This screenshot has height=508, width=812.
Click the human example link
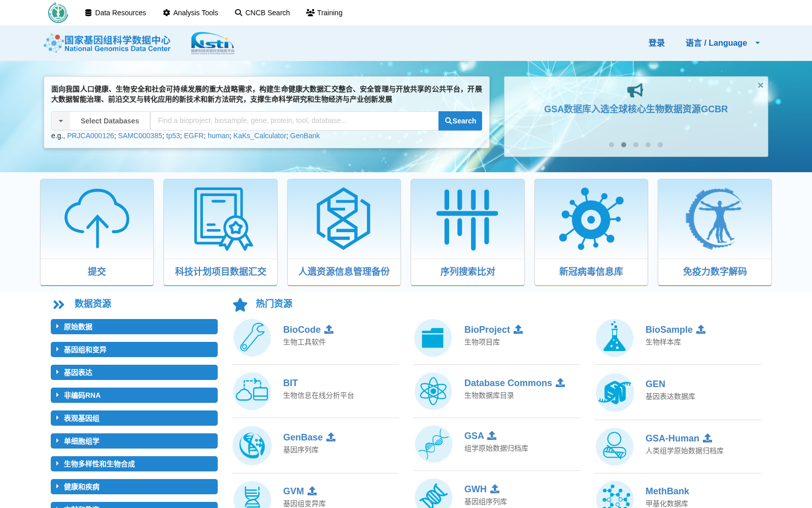[219, 136]
